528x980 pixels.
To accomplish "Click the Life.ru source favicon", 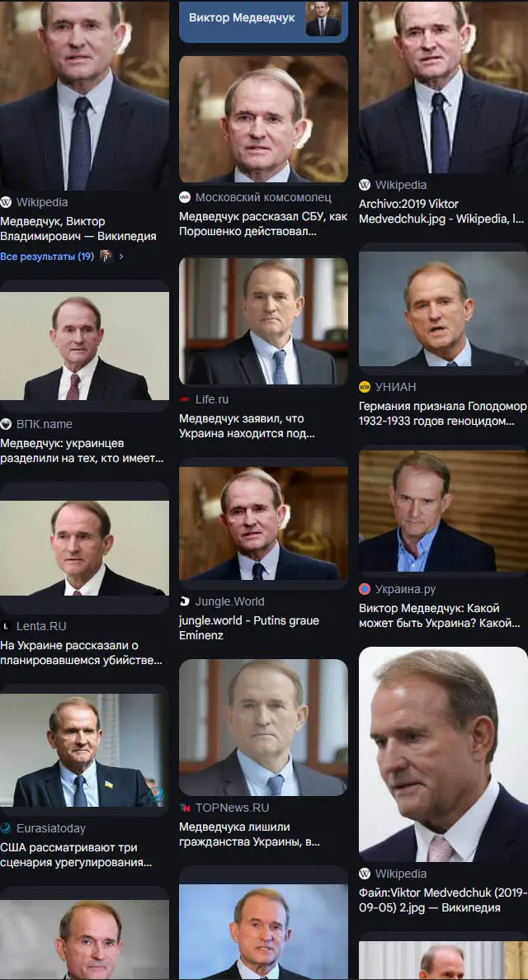I will (x=185, y=399).
